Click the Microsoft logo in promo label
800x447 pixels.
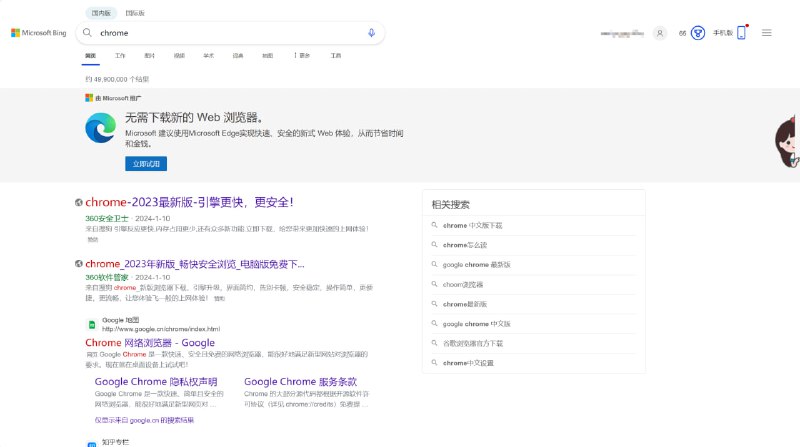pos(89,98)
